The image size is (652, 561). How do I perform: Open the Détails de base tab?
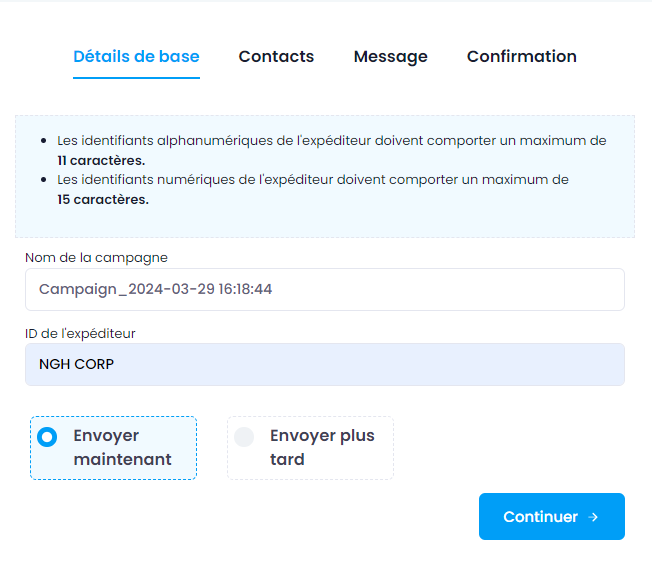tap(136, 57)
